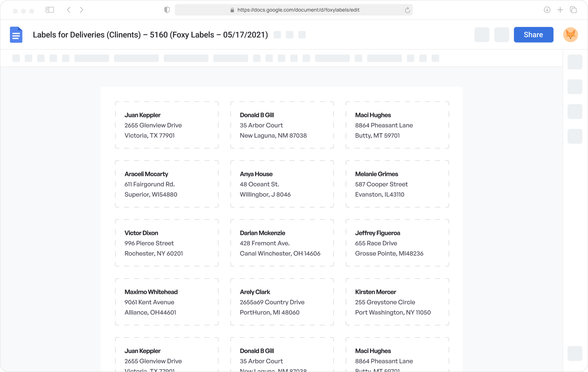The height and width of the screenshot is (372, 588).
Task: Click the Victor Dixon address label
Action: (166, 243)
